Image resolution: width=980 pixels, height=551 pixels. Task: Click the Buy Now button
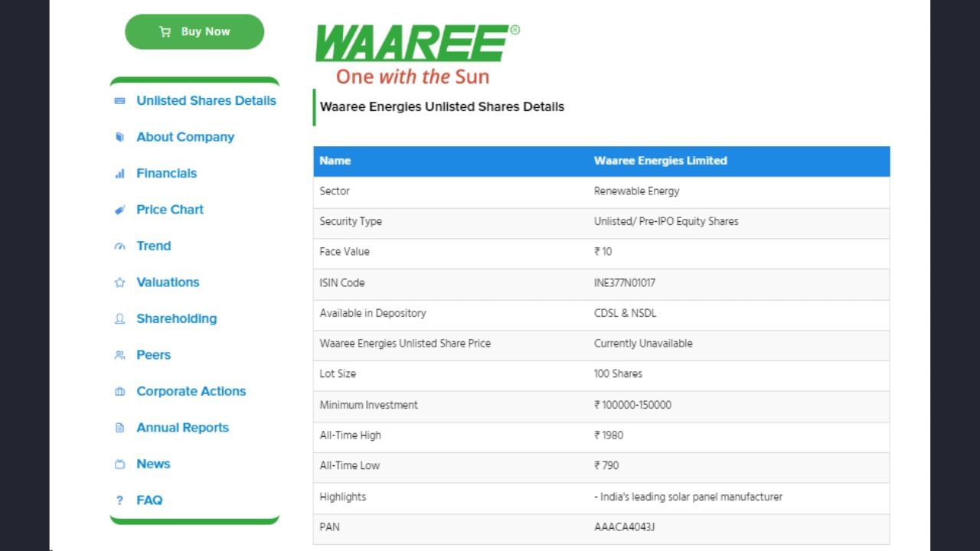point(194,31)
